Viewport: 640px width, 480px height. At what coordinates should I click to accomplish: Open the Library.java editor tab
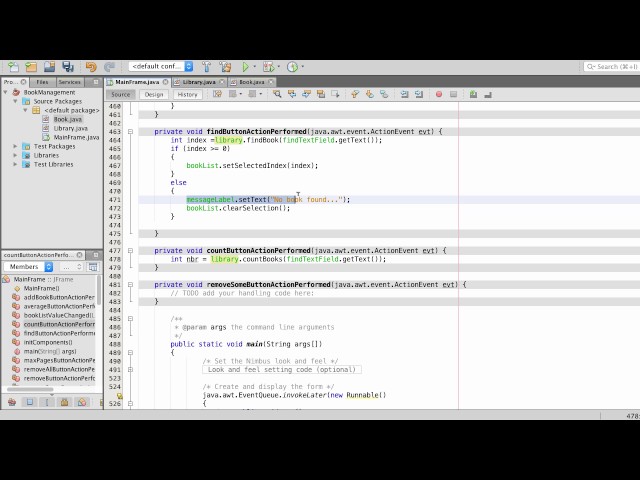point(199,82)
